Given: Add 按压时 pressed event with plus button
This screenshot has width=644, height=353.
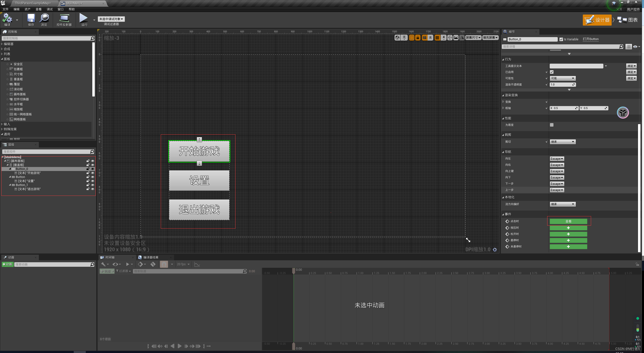Looking at the screenshot, I should pos(568,228).
